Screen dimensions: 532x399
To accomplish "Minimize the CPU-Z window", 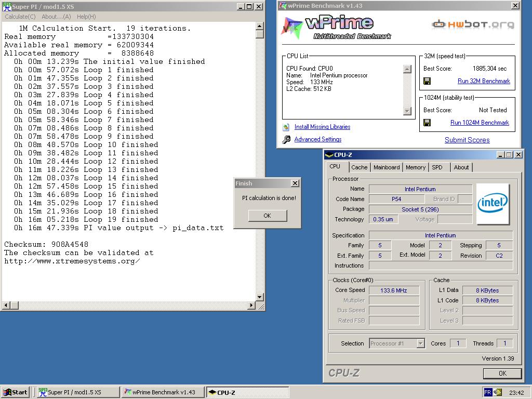I will pos(500,155).
